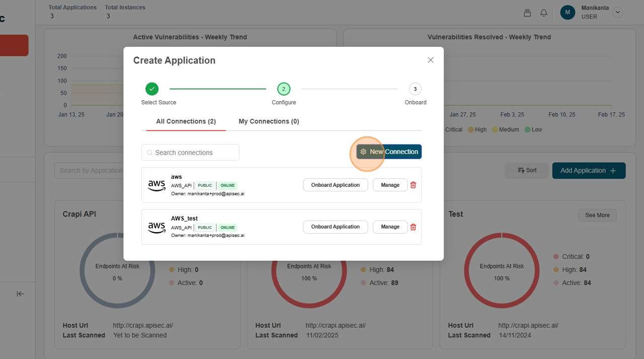
Task: Close the Create Application dialog
Action: click(430, 60)
